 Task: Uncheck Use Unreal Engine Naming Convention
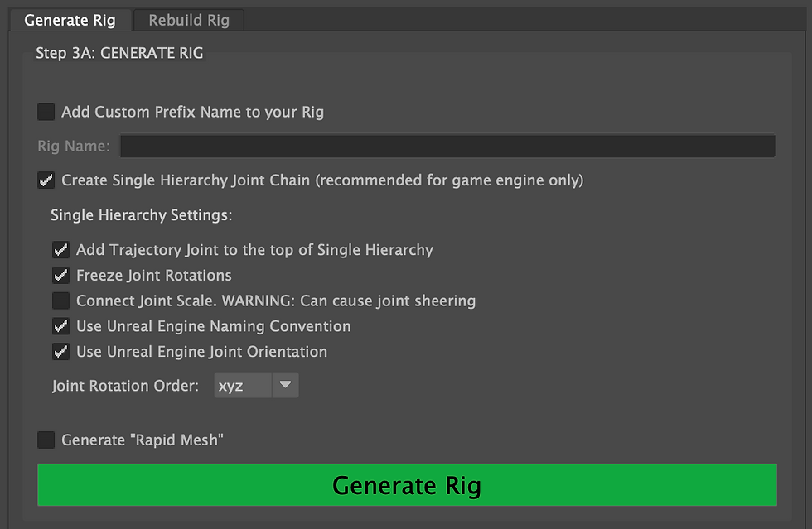[x=60, y=326]
